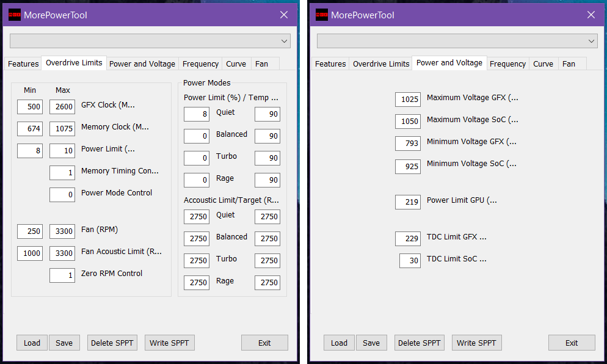Click GFX Clock minimum field showing 500
The image size is (607, 364).
coord(30,106)
